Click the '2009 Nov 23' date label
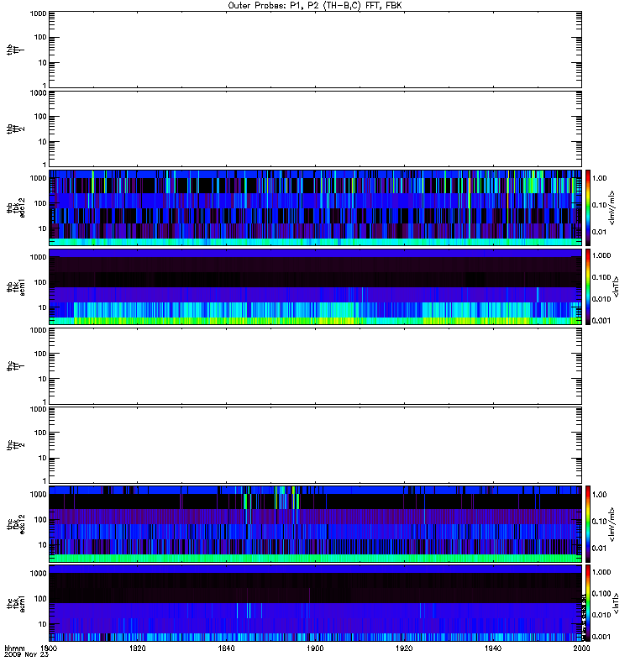The height and width of the screenshot is (672, 630). [x=26, y=655]
